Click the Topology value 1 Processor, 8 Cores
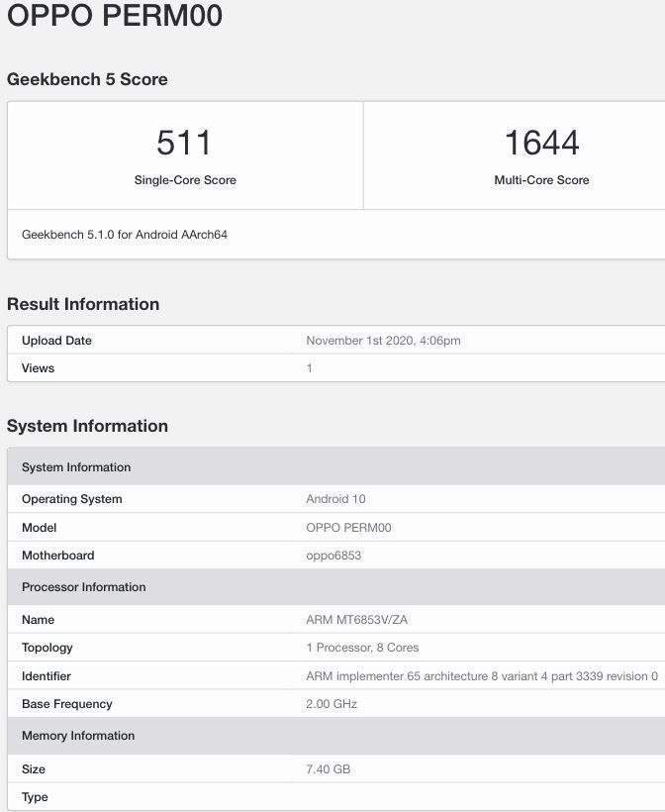This screenshot has height=812, width=665. pos(362,648)
